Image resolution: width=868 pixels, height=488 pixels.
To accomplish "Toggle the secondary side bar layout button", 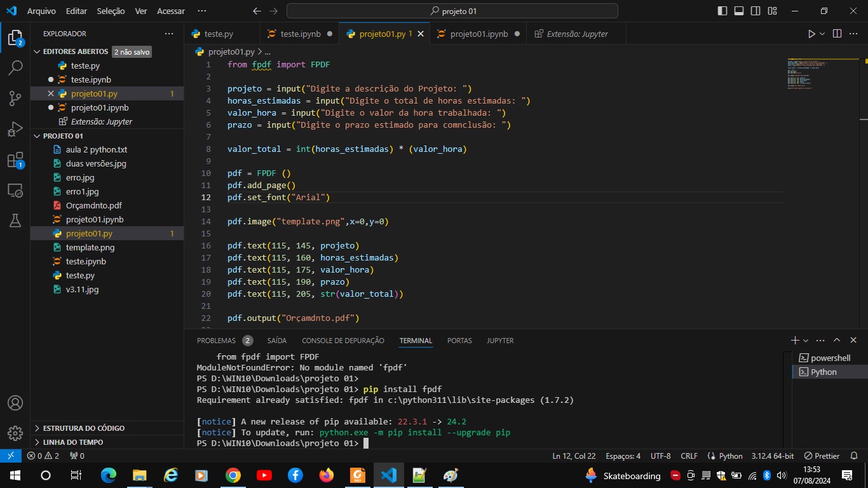I will (x=756, y=11).
